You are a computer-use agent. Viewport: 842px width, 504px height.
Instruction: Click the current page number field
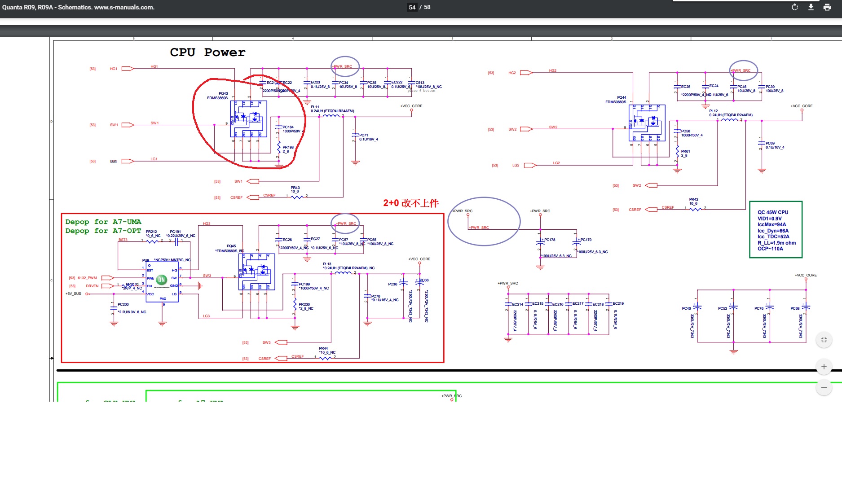point(412,7)
